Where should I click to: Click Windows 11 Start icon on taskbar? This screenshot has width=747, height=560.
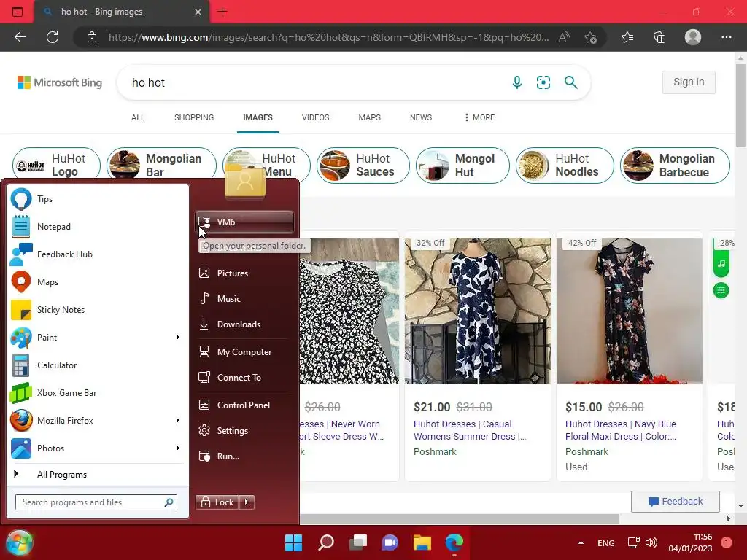click(x=293, y=542)
